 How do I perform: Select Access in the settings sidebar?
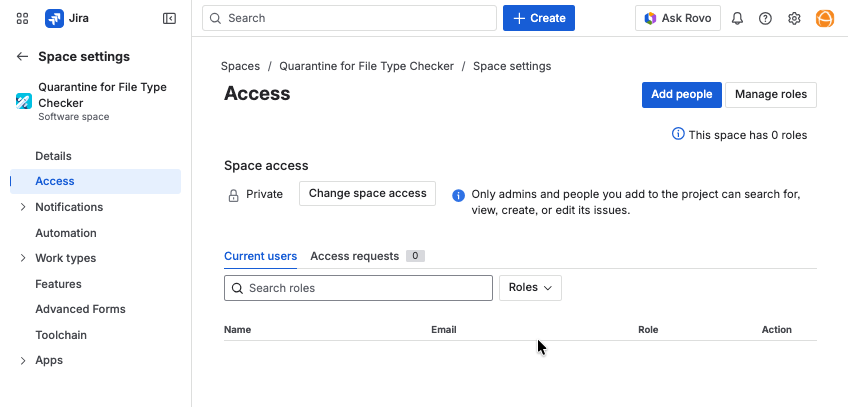click(x=96, y=181)
